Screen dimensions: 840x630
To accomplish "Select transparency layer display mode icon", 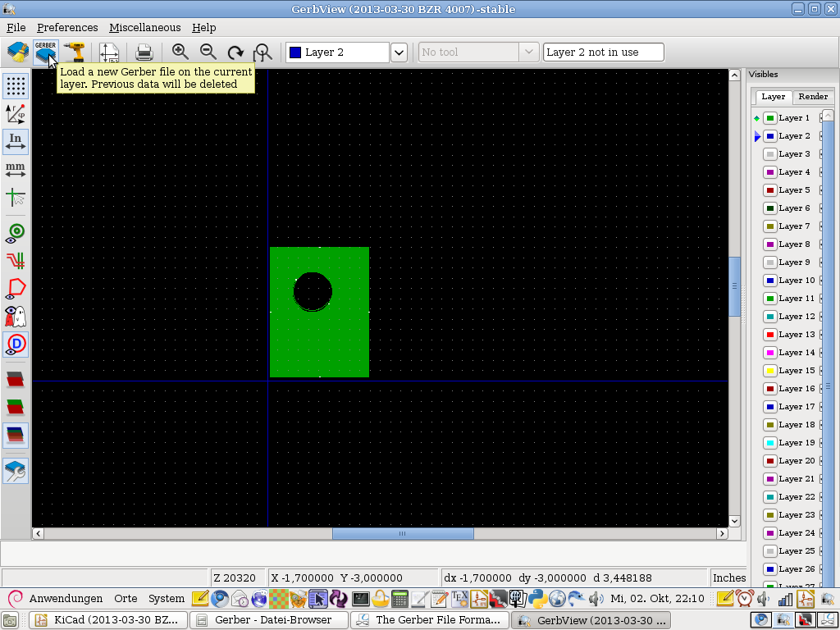I will (16, 435).
